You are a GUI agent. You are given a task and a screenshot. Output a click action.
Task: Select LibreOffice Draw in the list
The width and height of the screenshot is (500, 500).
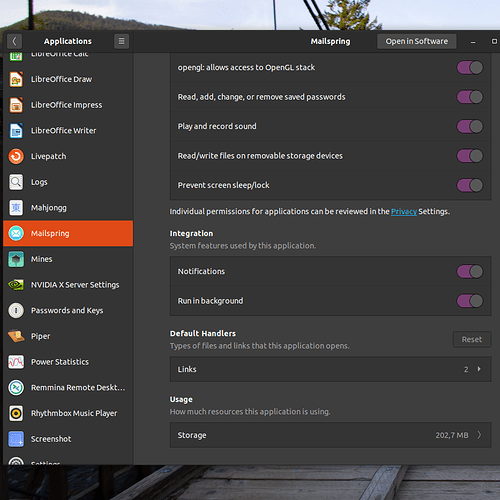(68, 79)
